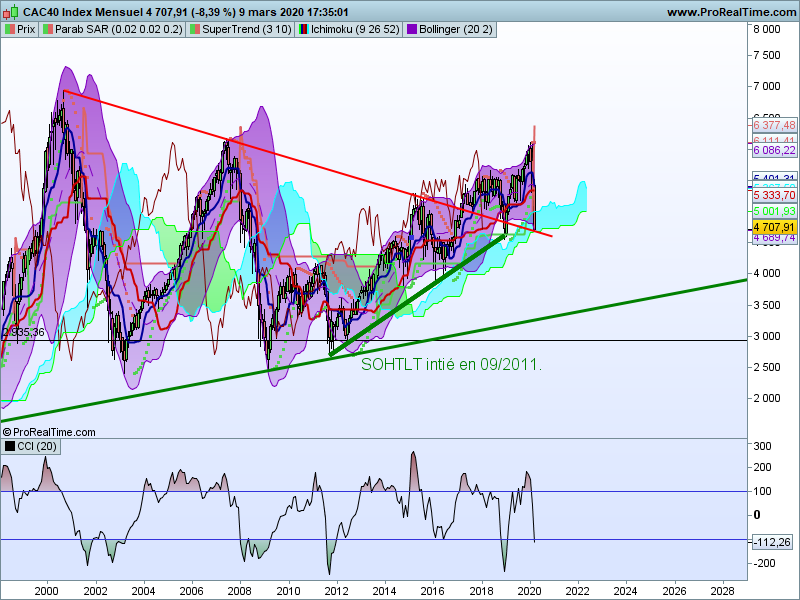Click the 300 level on the CCI axis
Image resolution: width=800 pixels, height=600 pixels.
click(x=763, y=446)
